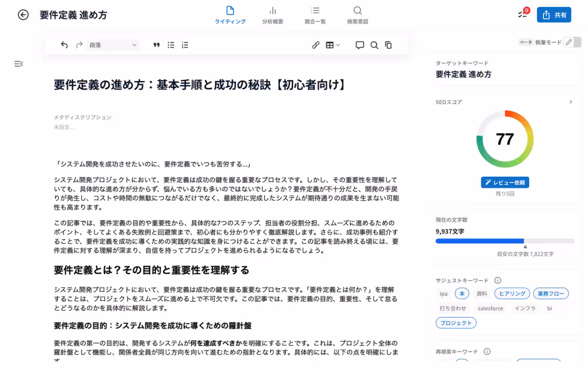Viewport: 588px width, 368px height.
Task: Open the comment icon in the editor toolbar
Action: click(x=360, y=45)
